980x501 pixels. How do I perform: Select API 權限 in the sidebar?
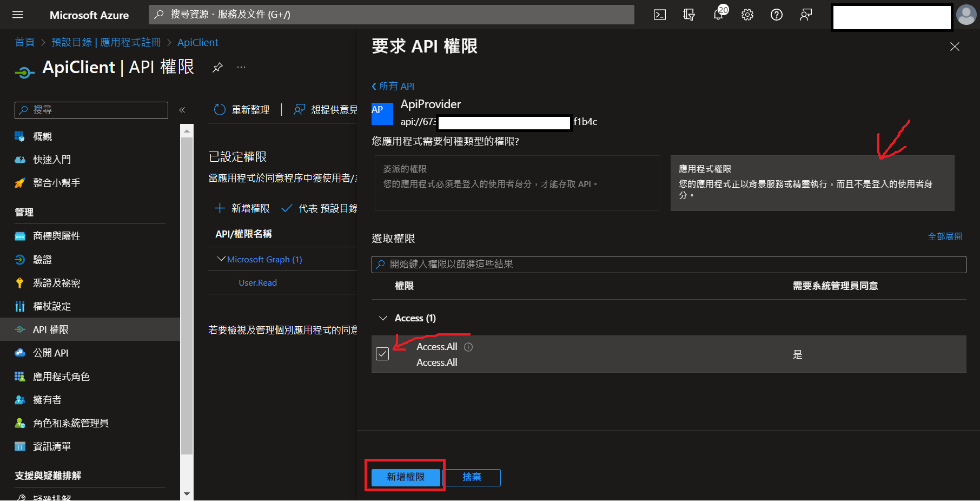[90, 329]
